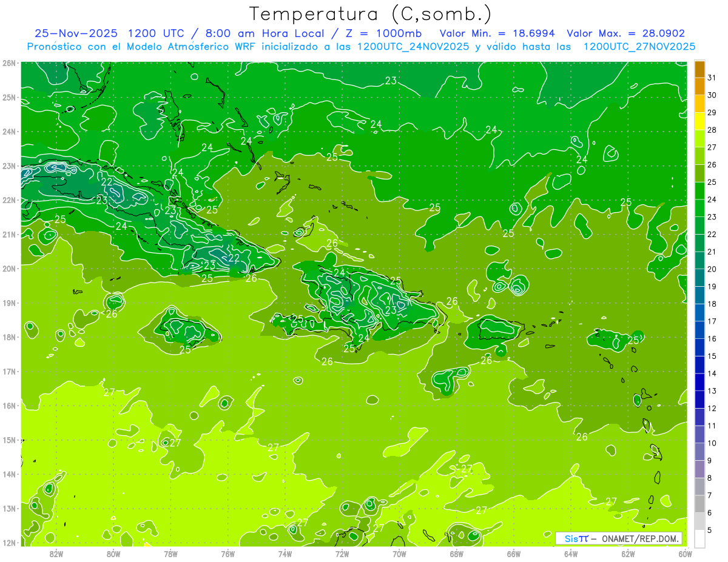
Task: Click the purple swatch between 9 and 10
Action: tap(699, 452)
